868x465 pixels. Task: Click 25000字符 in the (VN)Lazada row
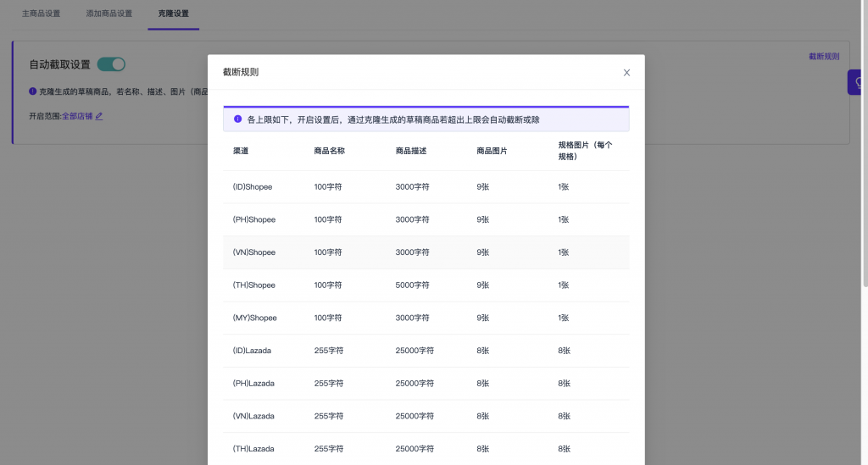[415, 416]
